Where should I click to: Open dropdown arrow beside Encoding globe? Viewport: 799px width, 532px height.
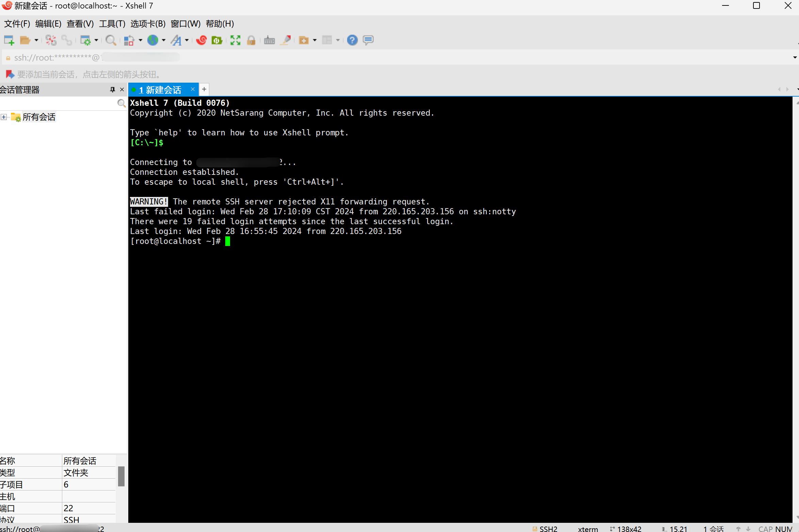coord(164,40)
